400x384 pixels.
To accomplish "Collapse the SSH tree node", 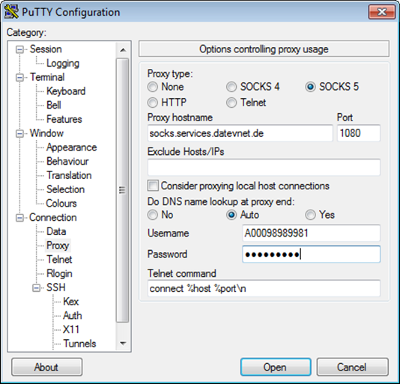I will [x=37, y=288].
